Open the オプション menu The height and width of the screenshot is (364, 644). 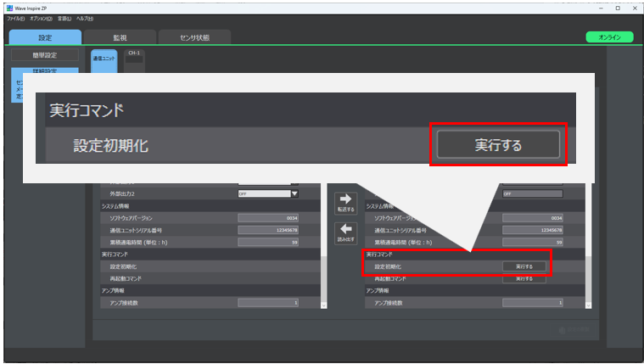coord(41,19)
